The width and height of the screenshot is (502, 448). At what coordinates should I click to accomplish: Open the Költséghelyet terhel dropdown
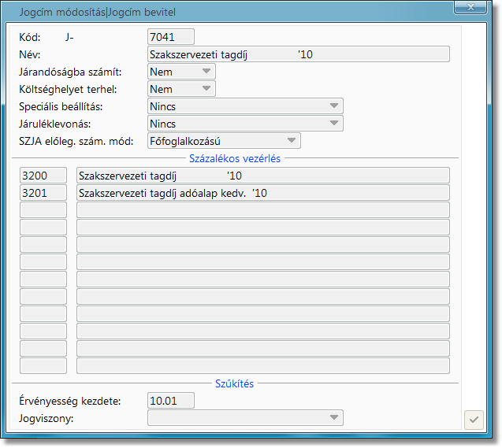tap(181, 89)
